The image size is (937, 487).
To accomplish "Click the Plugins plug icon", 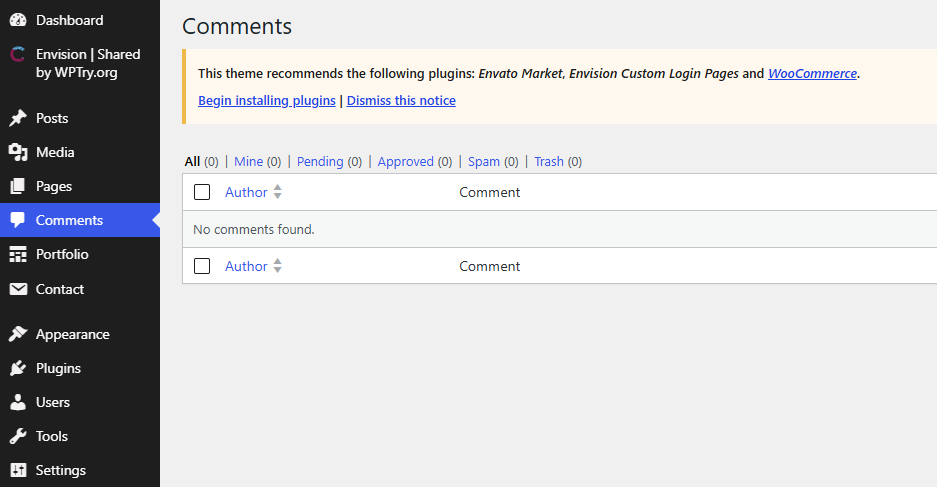I will (x=18, y=368).
